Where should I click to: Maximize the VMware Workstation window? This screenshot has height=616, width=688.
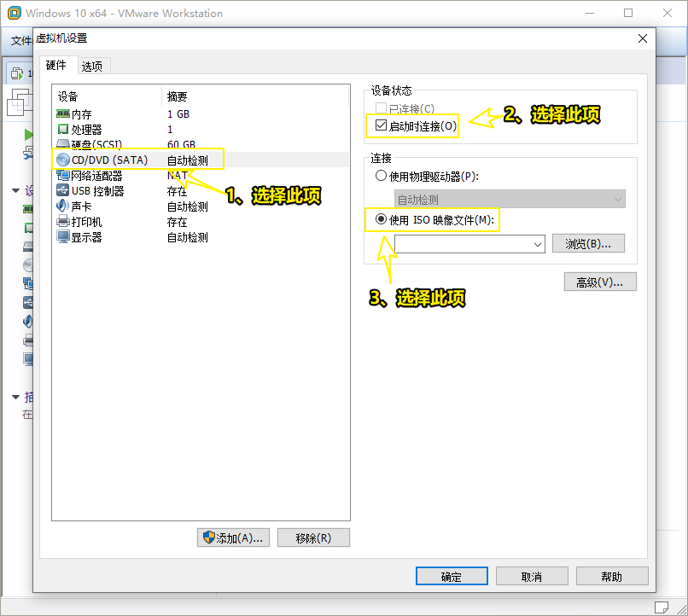628,13
